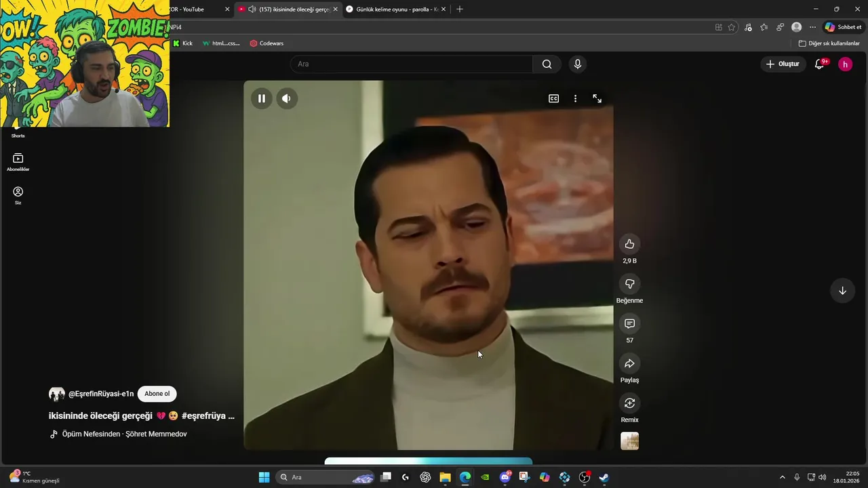Open Task View on the taskbar
The height and width of the screenshot is (488, 868).
[386, 477]
